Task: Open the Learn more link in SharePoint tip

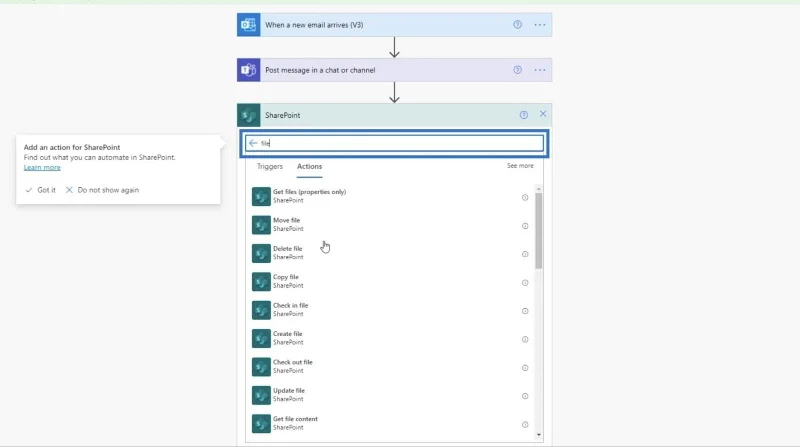Action: [42, 167]
